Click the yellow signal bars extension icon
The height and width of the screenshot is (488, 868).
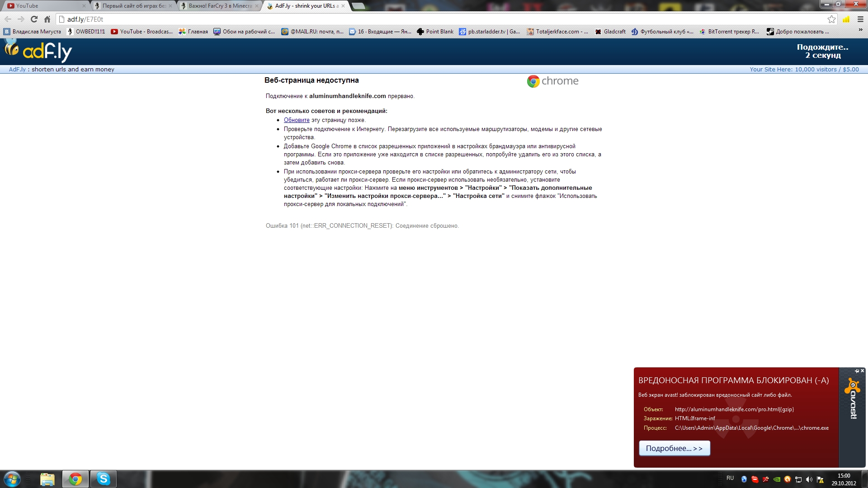point(846,19)
